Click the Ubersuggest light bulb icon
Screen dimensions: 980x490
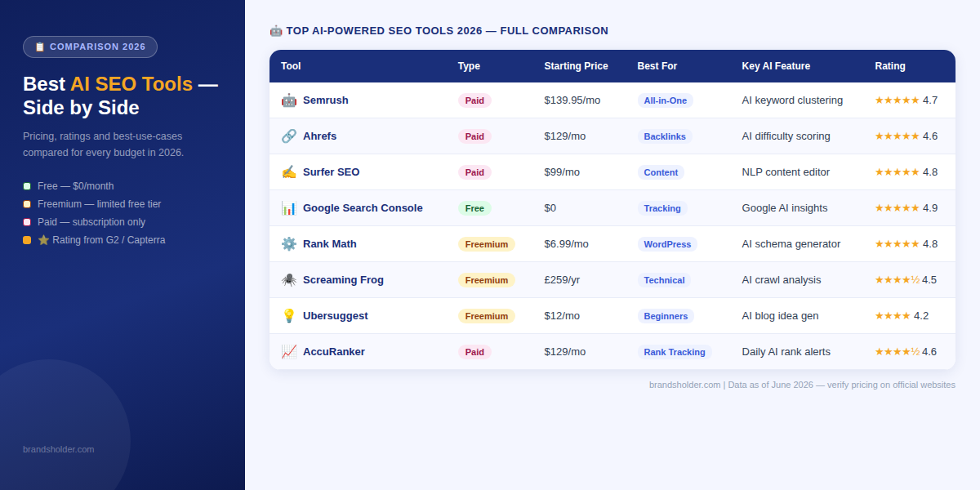pyautogui.click(x=289, y=316)
